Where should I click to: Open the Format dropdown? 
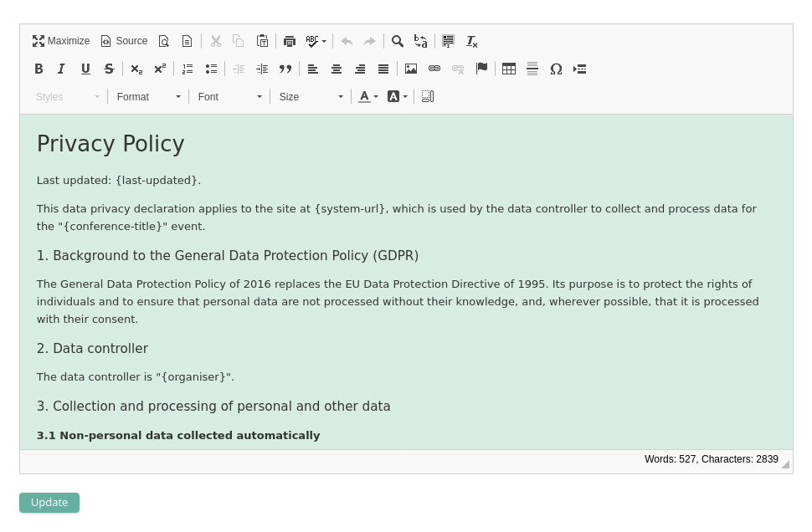point(149,97)
